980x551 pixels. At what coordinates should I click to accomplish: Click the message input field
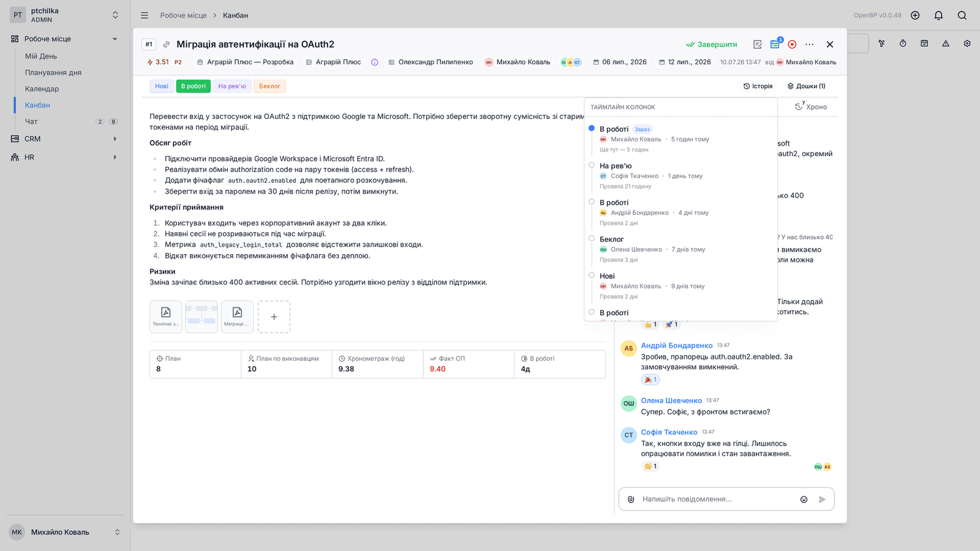[717, 499]
